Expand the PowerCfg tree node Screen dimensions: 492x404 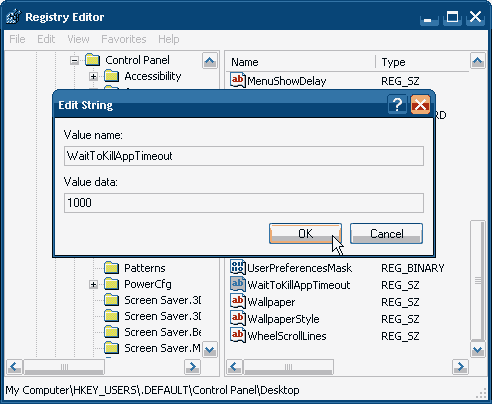pyautogui.click(x=94, y=285)
